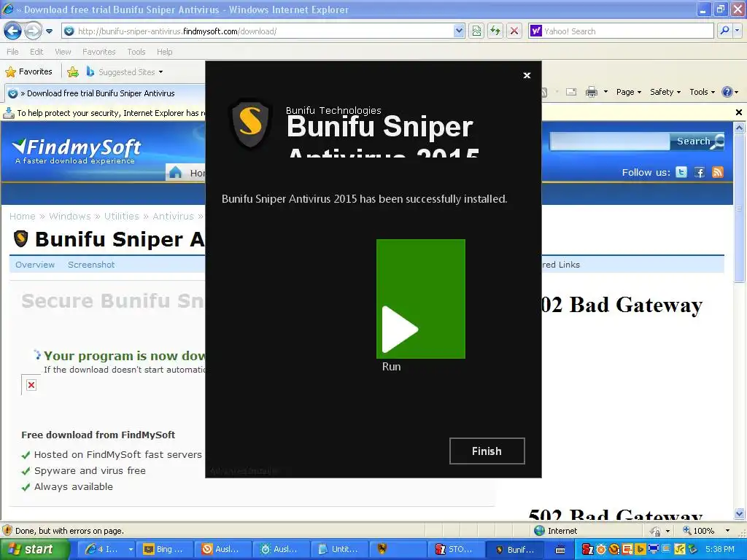Image resolution: width=747 pixels, height=560 pixels.
Task: Click the Windows start button
Action: tap(34, 550)
